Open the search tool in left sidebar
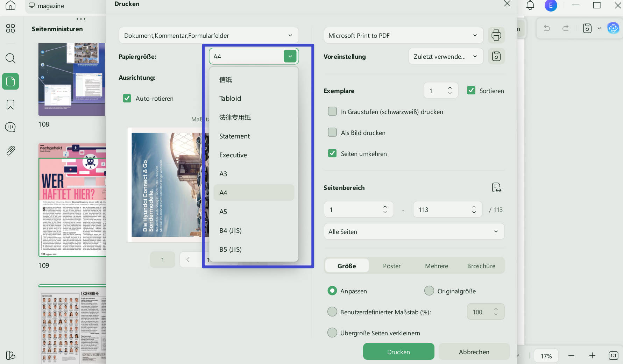The height and width of the screenshot is (364, 623). 10,58
